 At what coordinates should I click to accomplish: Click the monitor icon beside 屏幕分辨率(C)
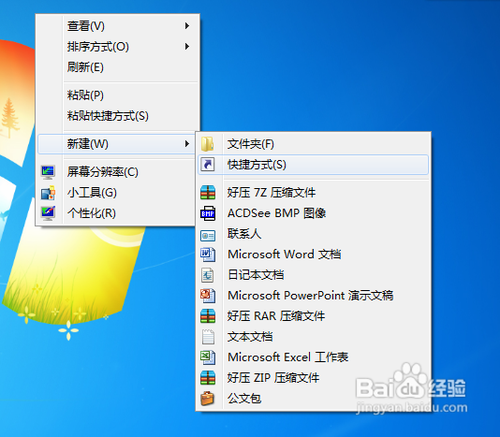click(48, 172)
